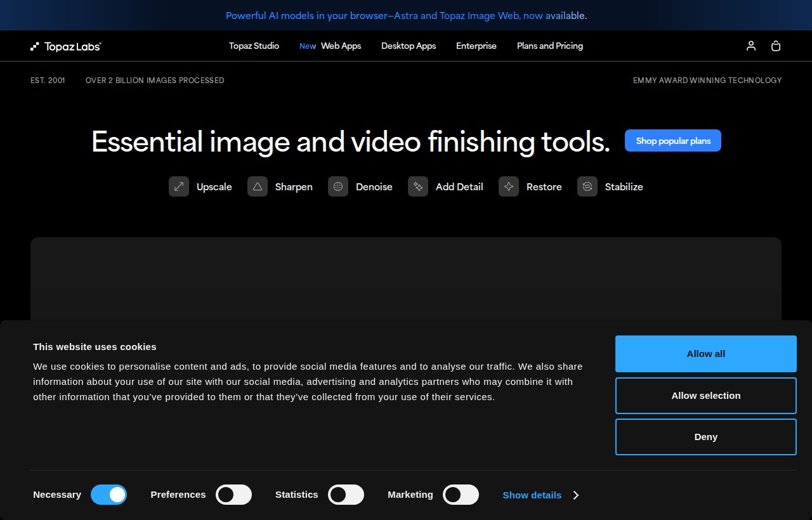812x520 pixels.
Task: Select the Restore label
Action: pyautogui.click(x=544, y=186)
